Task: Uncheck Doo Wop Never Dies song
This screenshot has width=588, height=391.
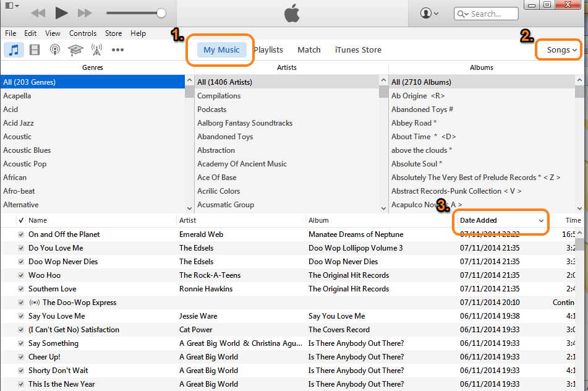Action: [x=21, y=262]
